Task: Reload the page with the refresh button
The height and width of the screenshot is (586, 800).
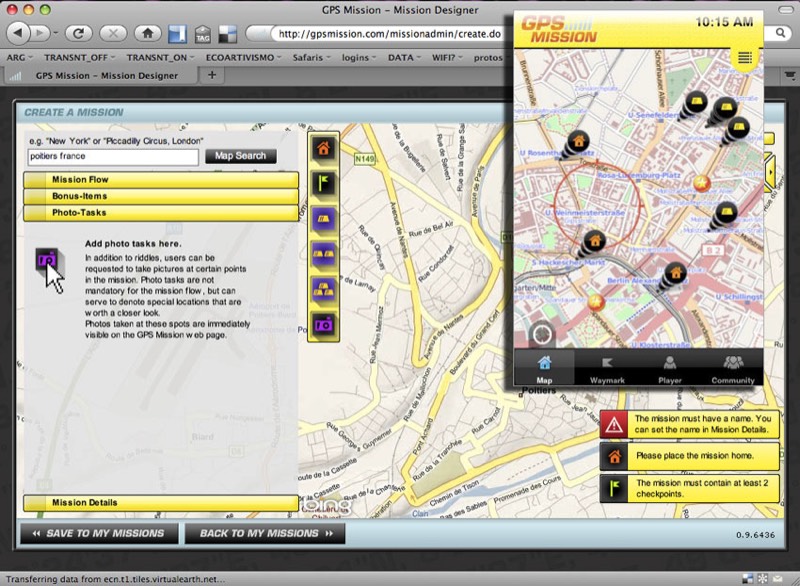Action: pyautogui.click(x=78, y=34)
